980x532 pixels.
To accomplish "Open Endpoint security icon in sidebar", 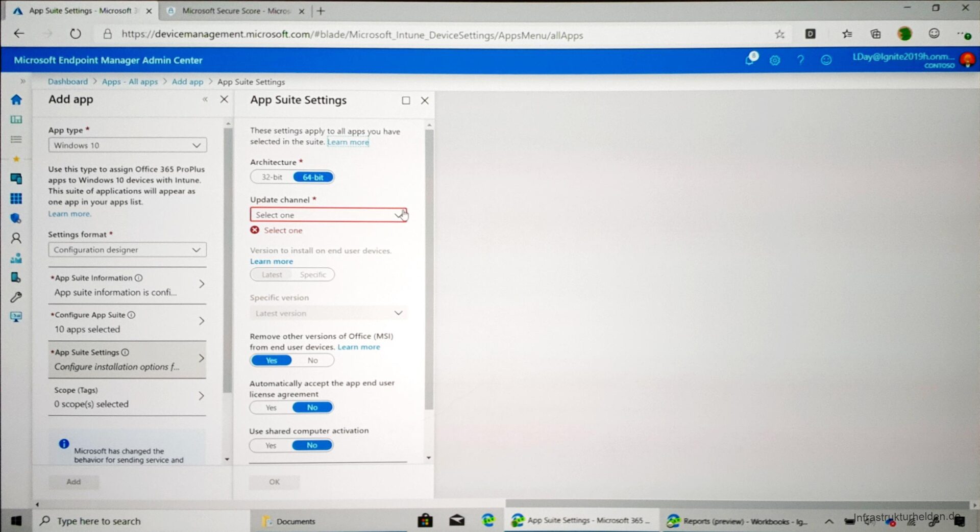I will coord(16,218).
